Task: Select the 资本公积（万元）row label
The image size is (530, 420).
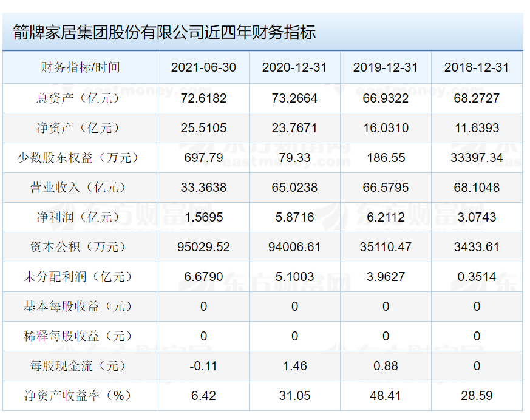Action: pos(80,247)
